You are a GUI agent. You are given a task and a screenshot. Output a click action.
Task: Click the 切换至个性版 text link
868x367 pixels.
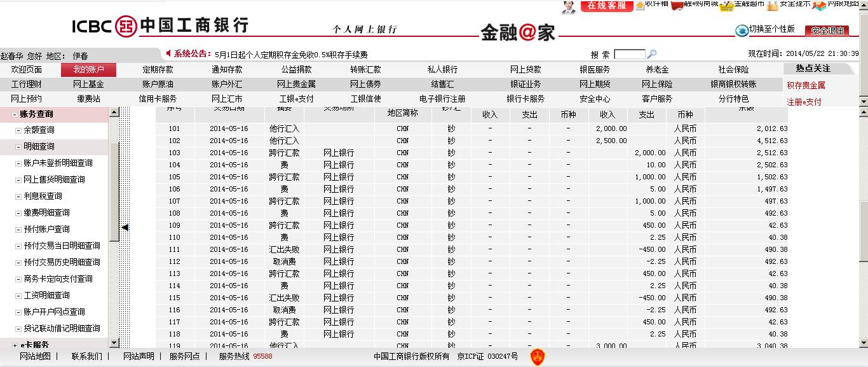pos(772,29)
